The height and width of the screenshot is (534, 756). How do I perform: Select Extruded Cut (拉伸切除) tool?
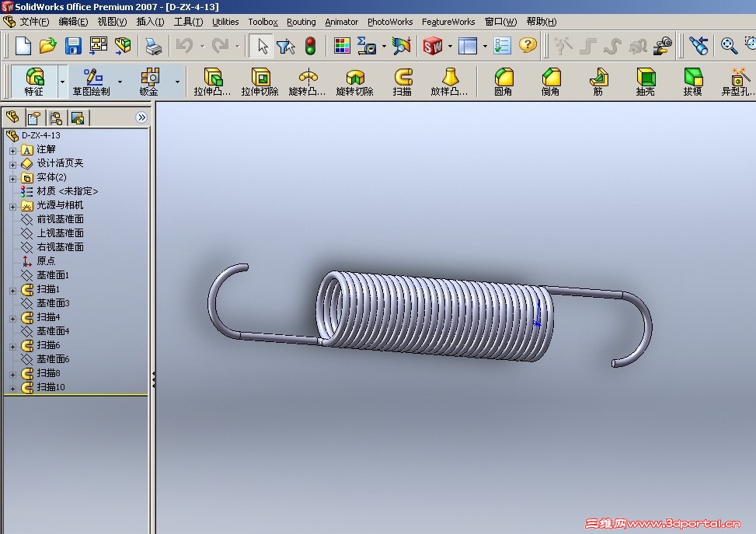point(260,82)
